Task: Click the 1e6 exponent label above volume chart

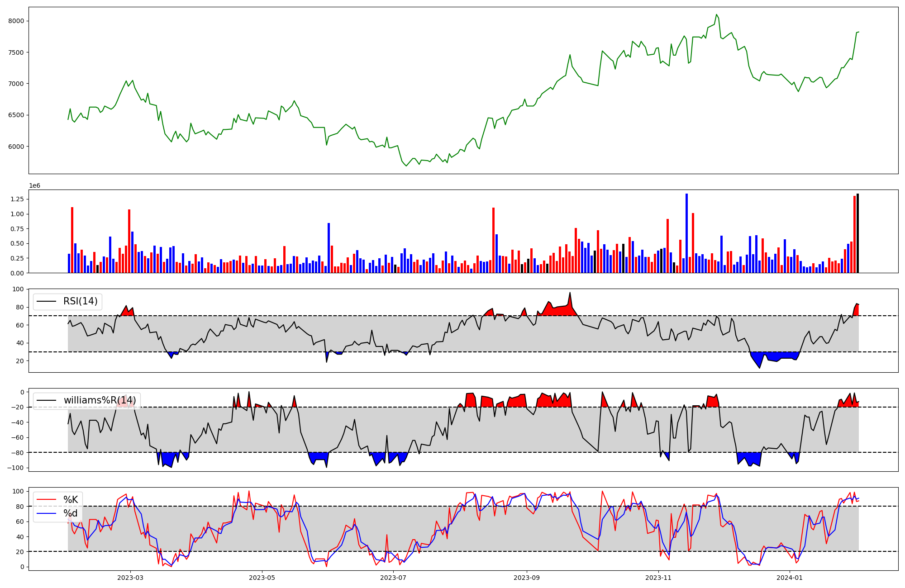Action: tap(35, 186)
